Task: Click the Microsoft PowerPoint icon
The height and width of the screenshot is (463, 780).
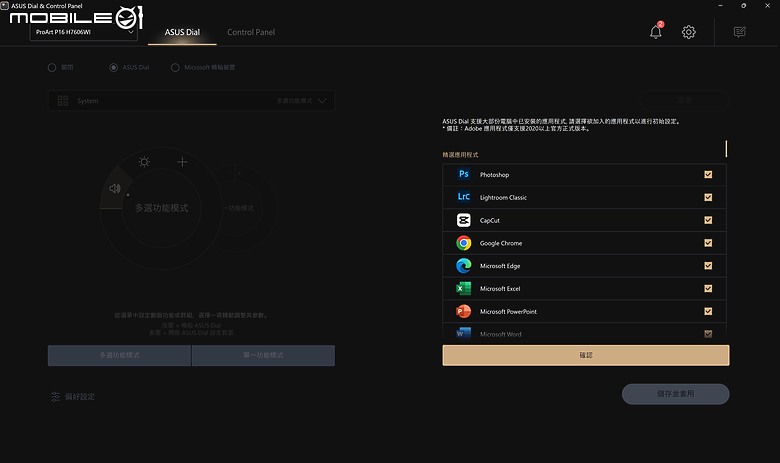Action: [x=464, y=311]
